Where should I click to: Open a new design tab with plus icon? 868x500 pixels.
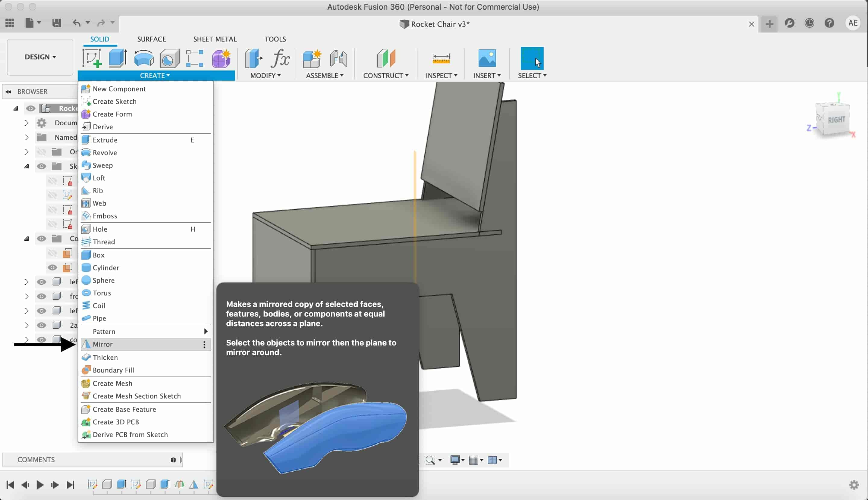769,24
